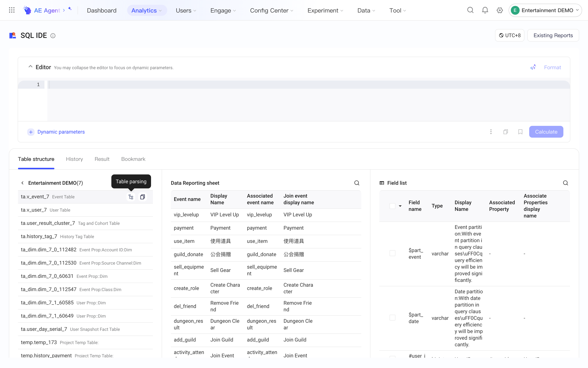Click the vip_levelup event name cell
This screenshot has height=368, width=588.
[x=186, y=215]
